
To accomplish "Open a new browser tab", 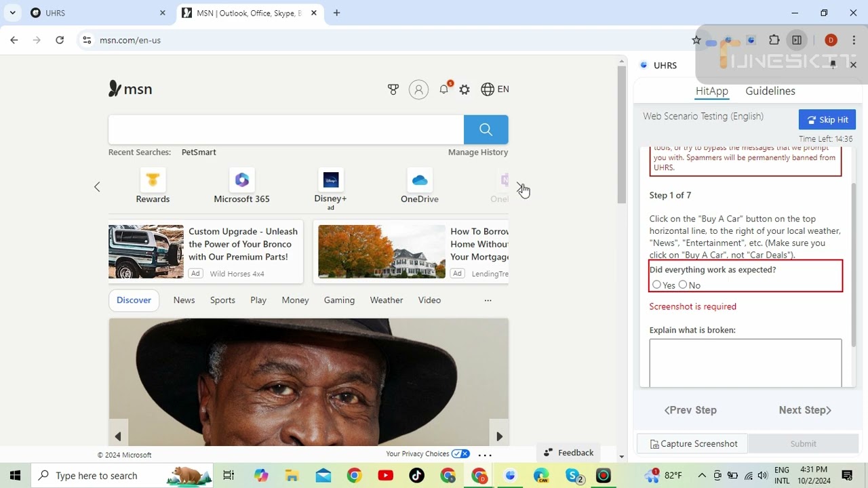I will [x=336, y=13].
